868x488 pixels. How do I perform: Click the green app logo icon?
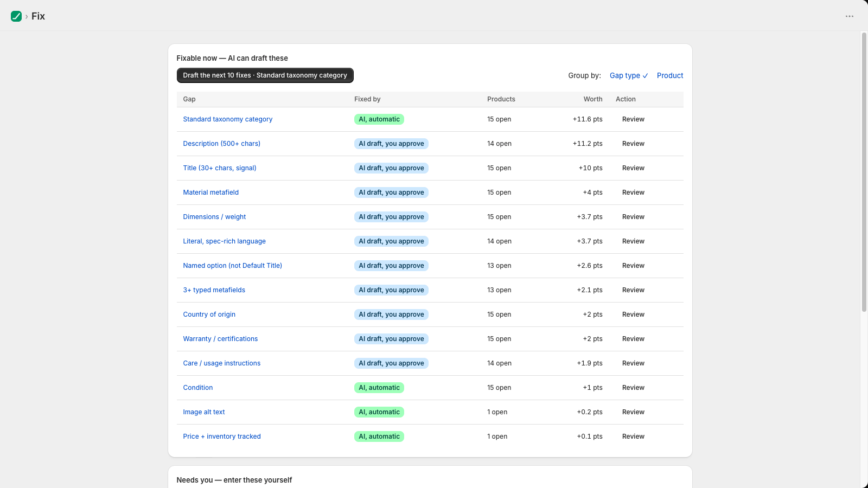(x=16, y=16)
